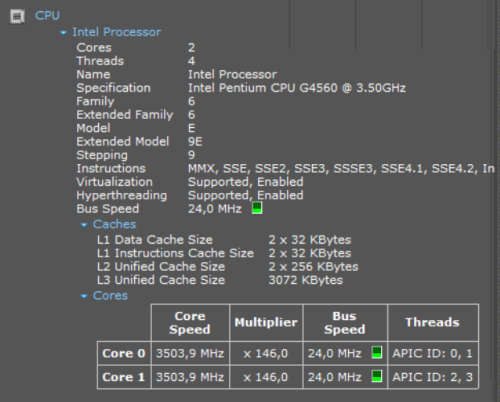Click the Extended Family label
500x402 pixels.
coord(125,115)
